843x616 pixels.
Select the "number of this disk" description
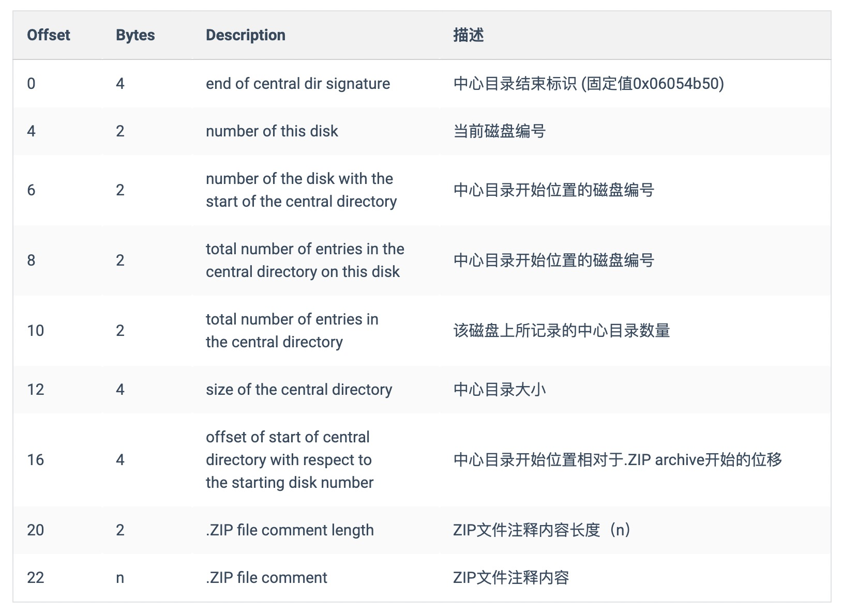pyautogui.click(x=272, y=131)
